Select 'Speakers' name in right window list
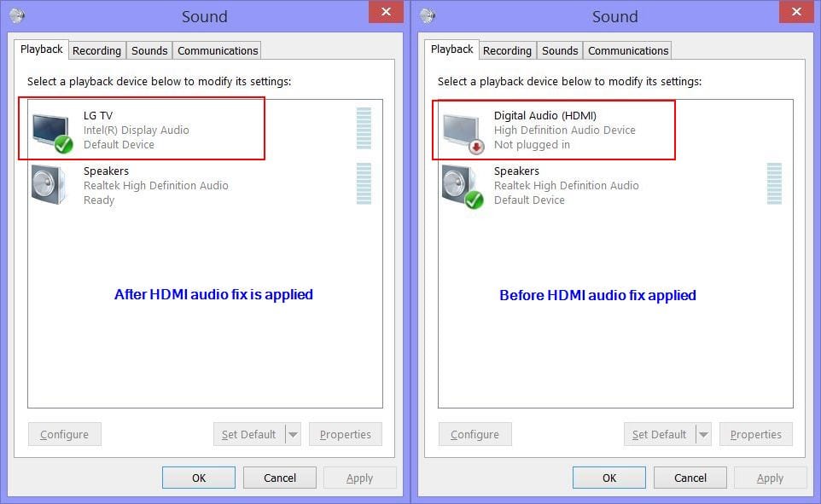This screenshot has width=821, height=504. pyautogui.click(x=516, y=171)
